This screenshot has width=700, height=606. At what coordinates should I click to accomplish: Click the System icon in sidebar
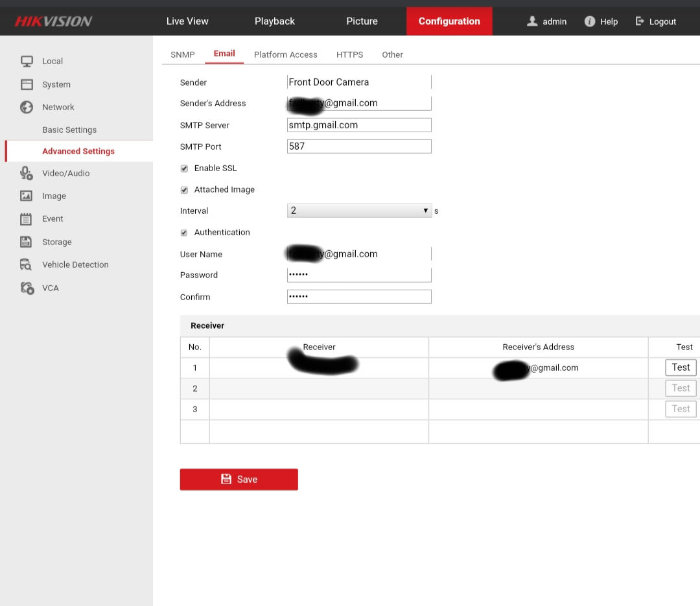(x=27, y=84)
